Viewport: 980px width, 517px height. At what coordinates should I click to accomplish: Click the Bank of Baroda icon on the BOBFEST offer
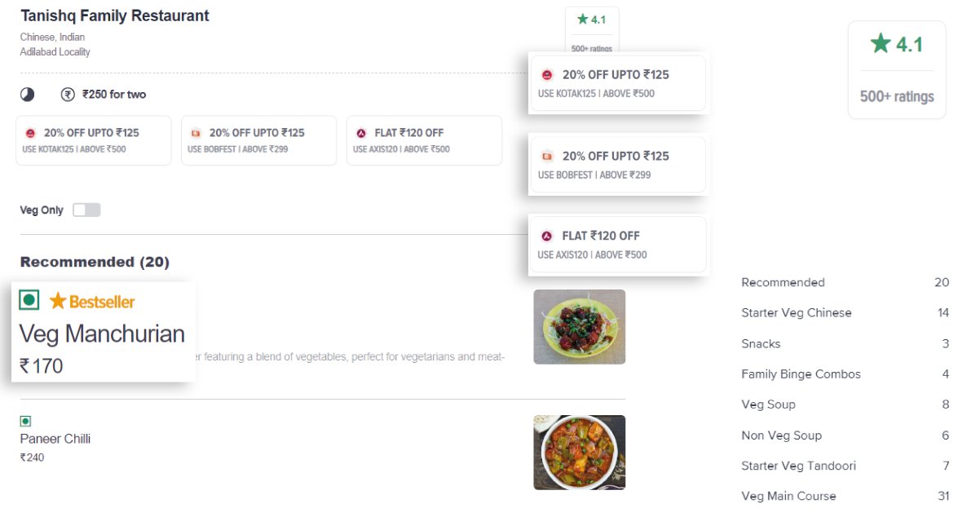pyautogui.click(x=196, y=132)
